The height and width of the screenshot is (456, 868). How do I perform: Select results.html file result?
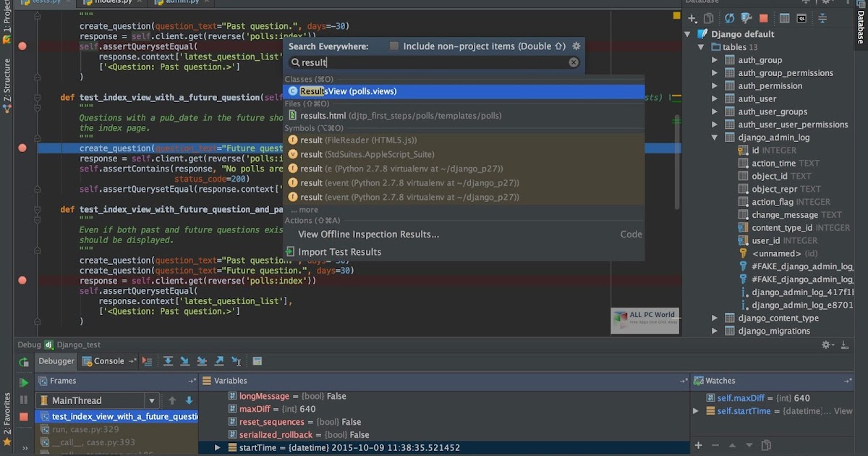[x=464, y=116]
